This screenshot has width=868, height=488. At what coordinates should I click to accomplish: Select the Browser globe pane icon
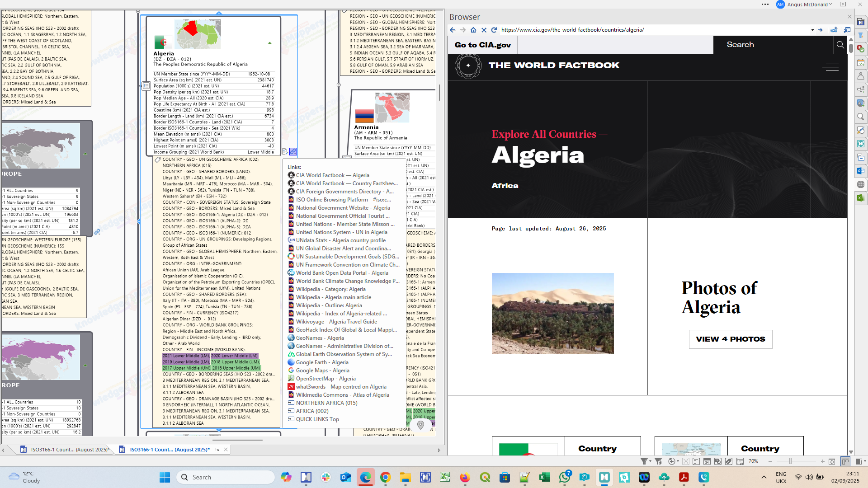pyautogui.click(x=861, y=184)
